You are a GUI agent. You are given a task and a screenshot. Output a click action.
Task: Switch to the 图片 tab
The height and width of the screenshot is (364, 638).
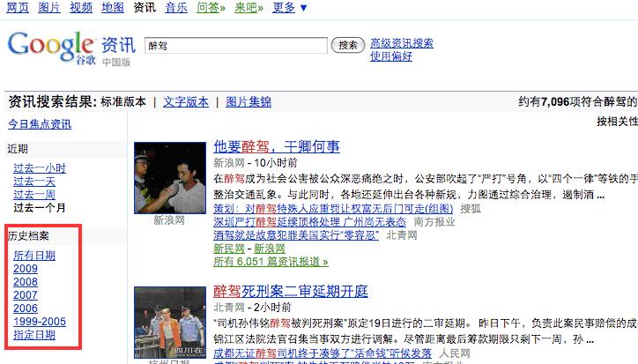49,7
